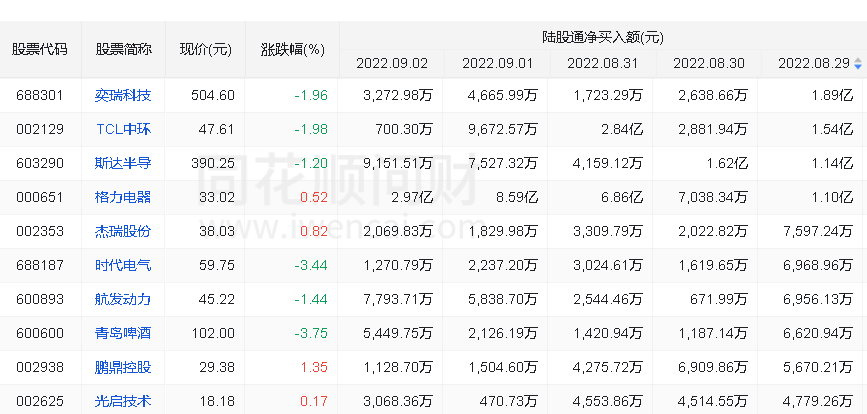Screen dimensions: 867x414
Task: Select stock code 600600
Action: pos(39,333)
